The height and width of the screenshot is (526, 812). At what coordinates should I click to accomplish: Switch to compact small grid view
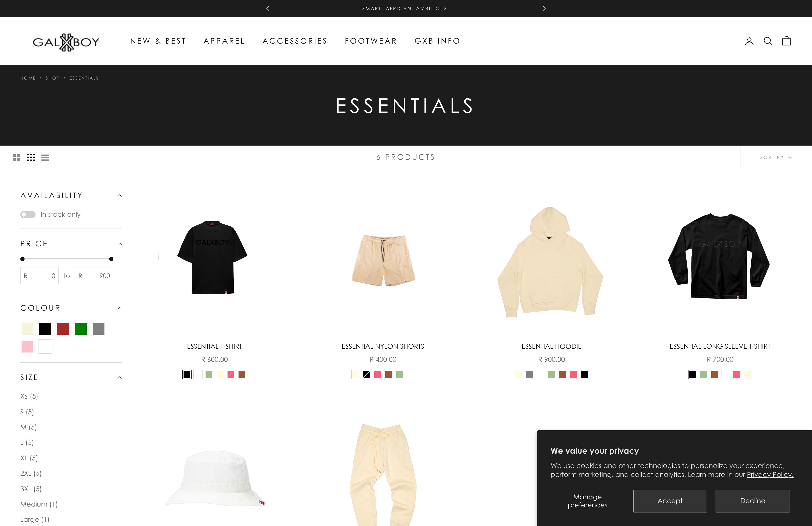coord(31,157)
